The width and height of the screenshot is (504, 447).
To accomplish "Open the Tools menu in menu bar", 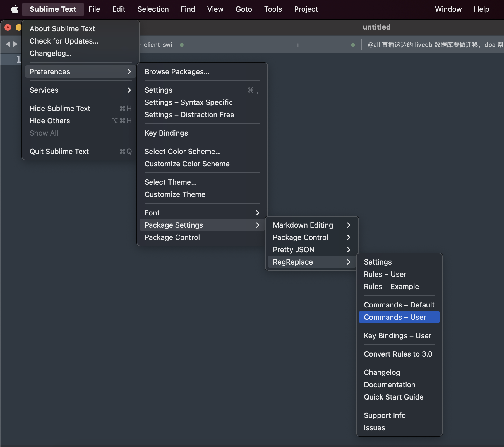I will [273, 9].
